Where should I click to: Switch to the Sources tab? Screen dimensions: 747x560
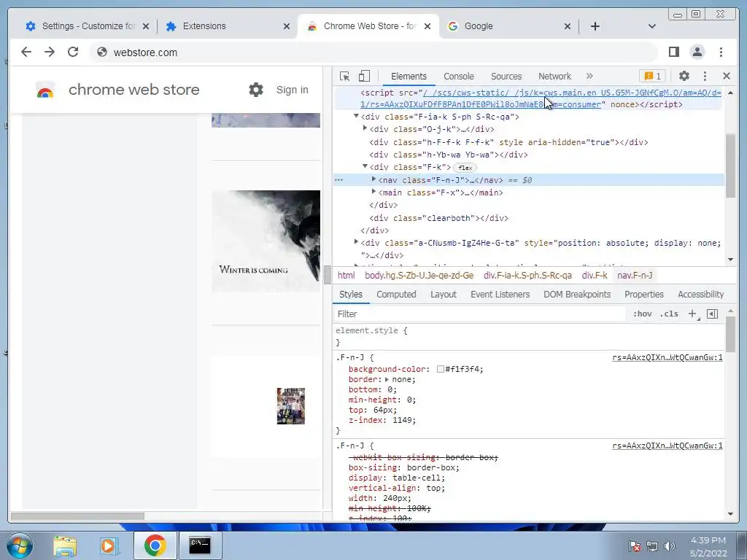tap(506, 76)
